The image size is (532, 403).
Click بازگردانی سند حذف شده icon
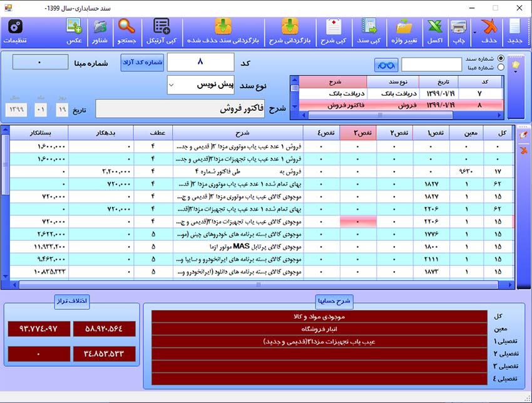point(223,26)
